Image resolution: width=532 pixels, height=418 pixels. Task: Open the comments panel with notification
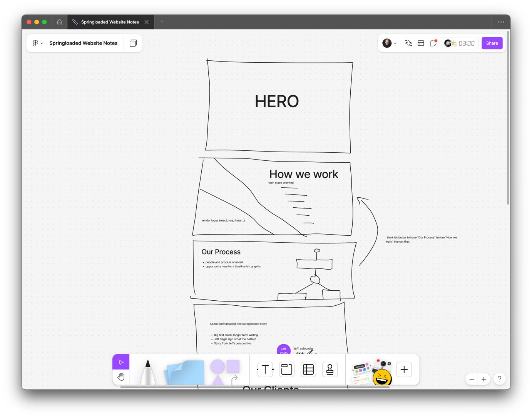point(433,43)
